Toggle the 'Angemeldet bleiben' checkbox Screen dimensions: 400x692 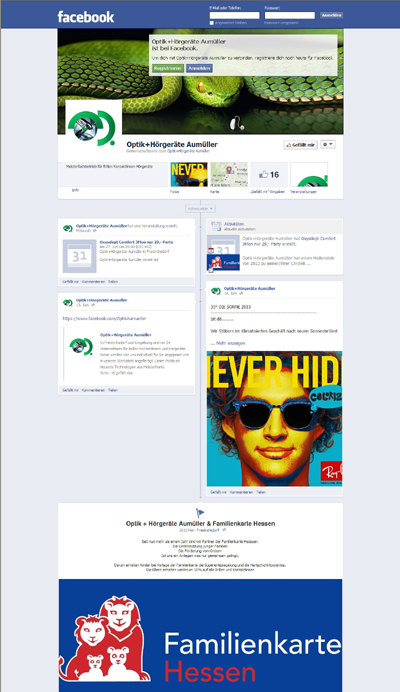click(x=211, y=23)
